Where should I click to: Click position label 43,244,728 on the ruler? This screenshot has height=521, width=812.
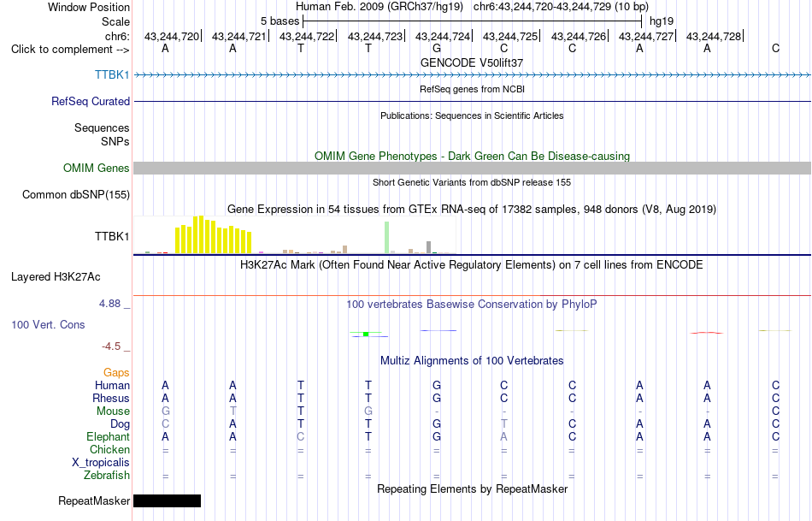click(714, 36)
